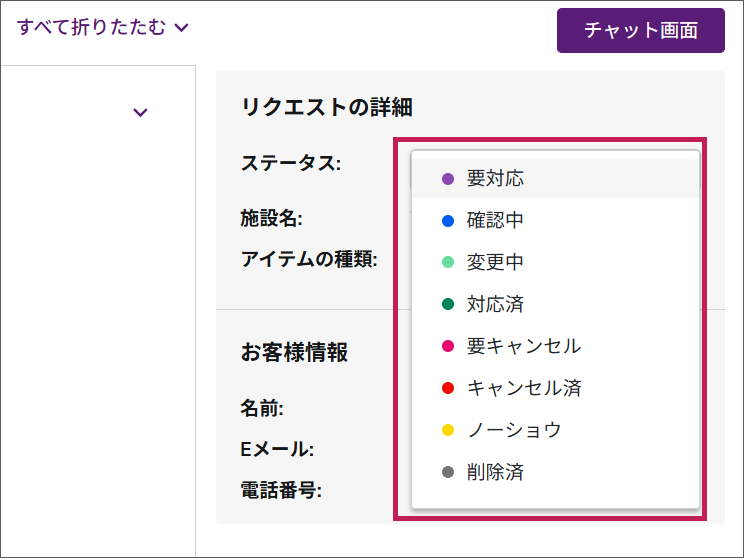Select 要対応 status from the dropdown list

coord(495,179)
